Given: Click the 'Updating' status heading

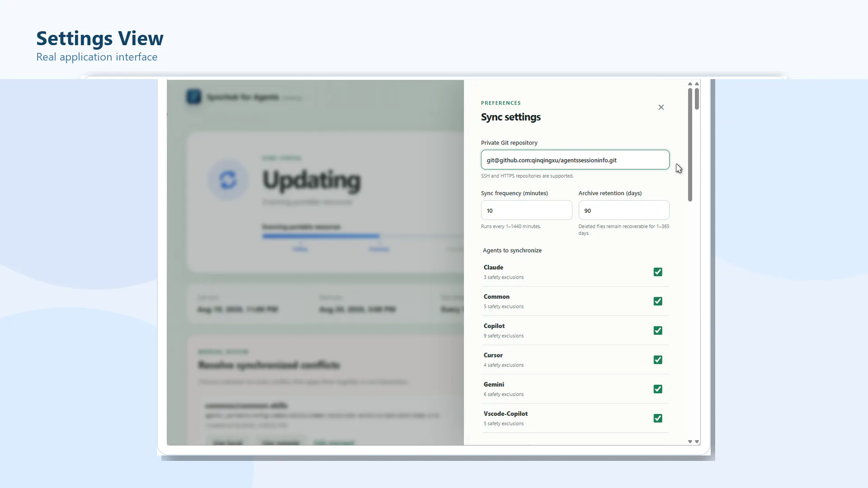Looking at the screenshot, I should coord(311,180).
